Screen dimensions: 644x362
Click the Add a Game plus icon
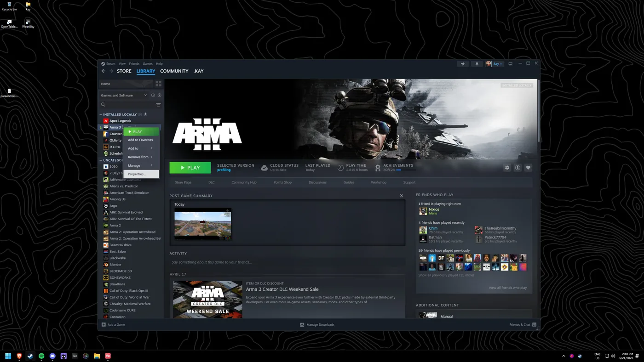click(x=103, y=325)
